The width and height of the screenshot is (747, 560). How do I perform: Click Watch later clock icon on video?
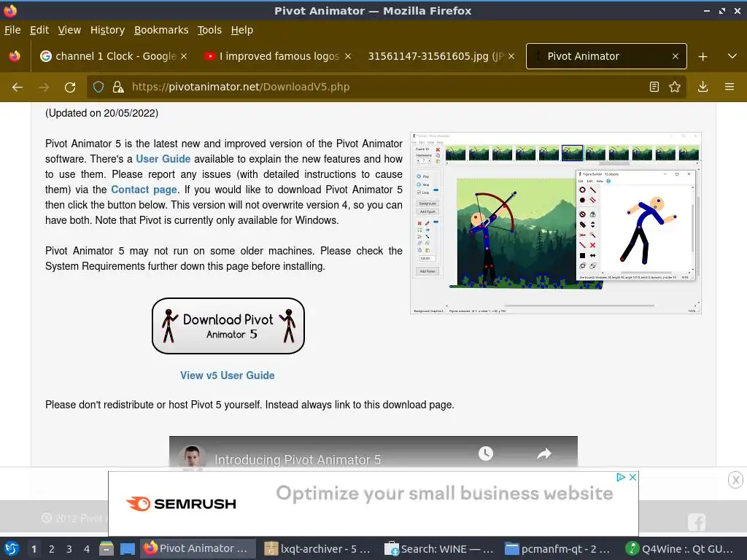485,454
